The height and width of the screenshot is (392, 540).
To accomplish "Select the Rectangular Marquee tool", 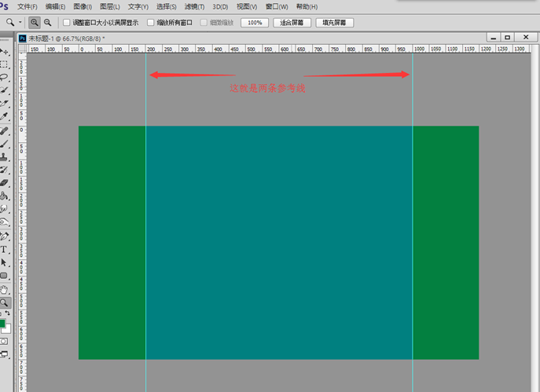I will pyautogui.click(x=5, y=64).
